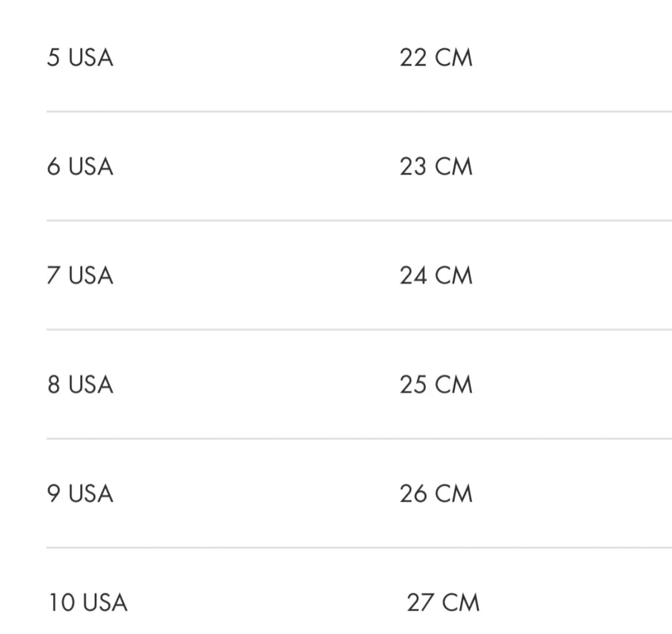
Task: Choose the 8 USA size row label
Action: pos(80,384)
